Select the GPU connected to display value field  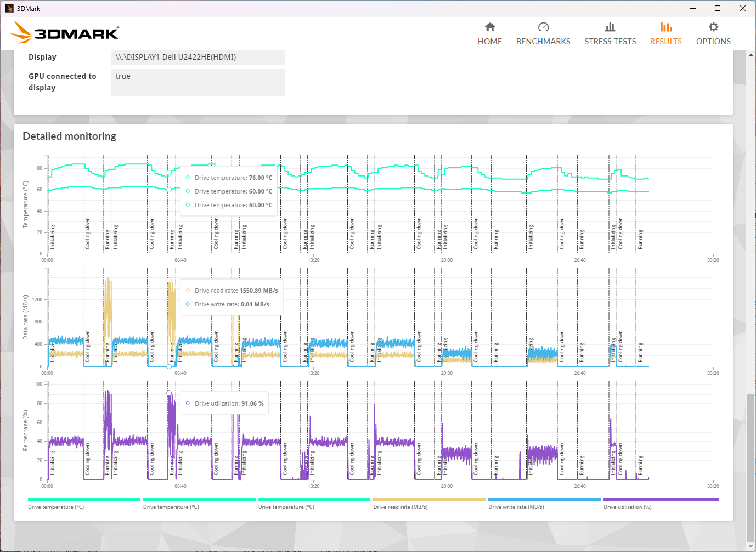[198, 82]
